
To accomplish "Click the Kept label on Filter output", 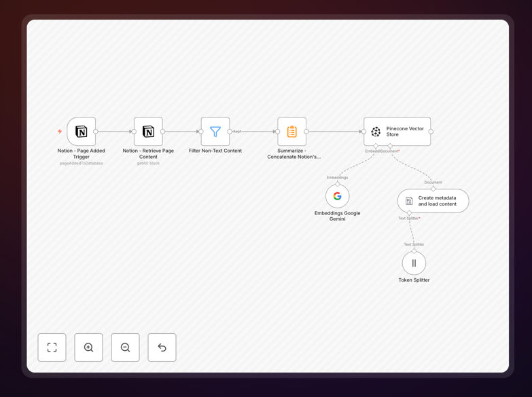I will tap(237, 132).
